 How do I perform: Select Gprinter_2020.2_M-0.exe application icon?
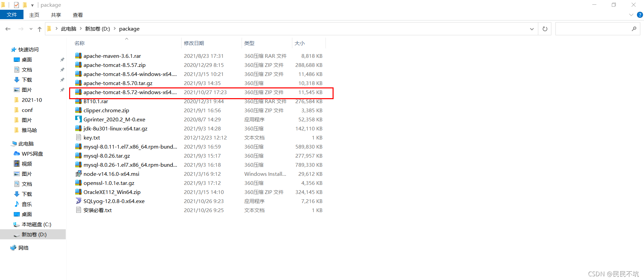click(78, 119)
